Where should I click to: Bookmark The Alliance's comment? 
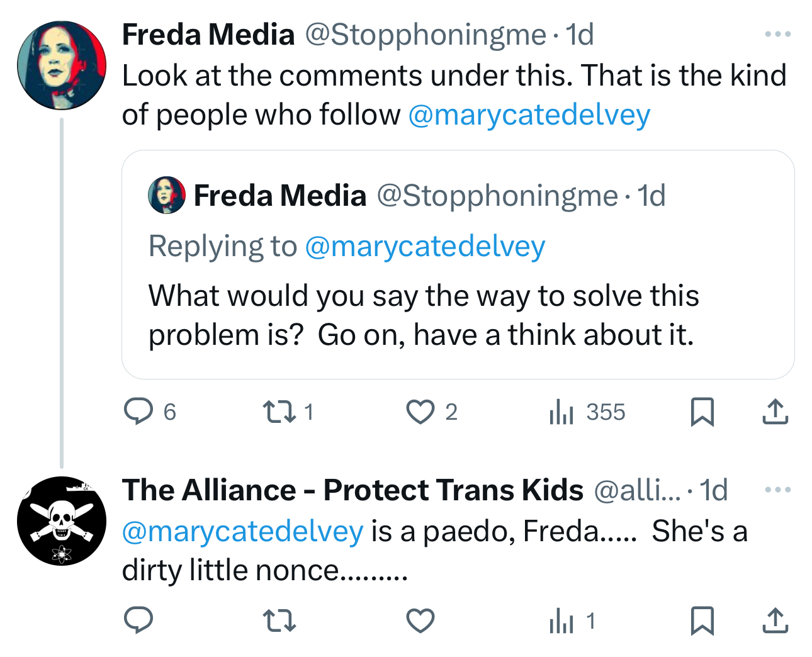[702, 621]
